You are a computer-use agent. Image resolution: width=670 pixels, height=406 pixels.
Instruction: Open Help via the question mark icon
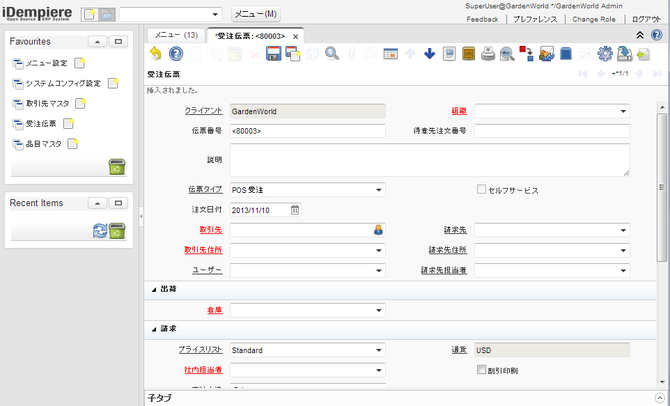176,54
